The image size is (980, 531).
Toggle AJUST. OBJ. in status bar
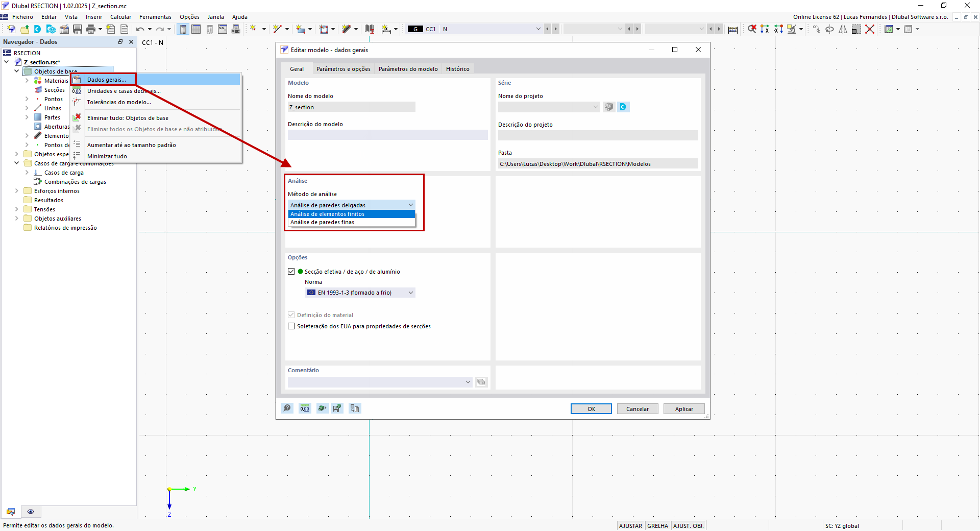(688, 526)
